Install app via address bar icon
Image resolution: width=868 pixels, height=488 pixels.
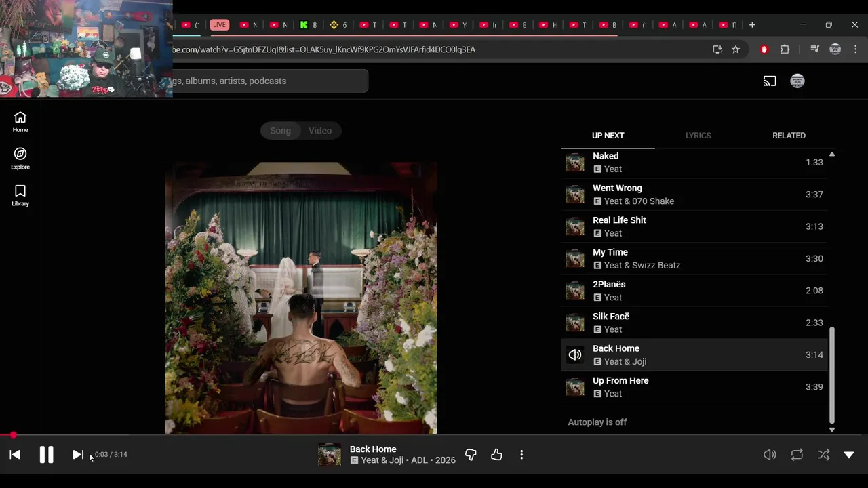pos(717,49)
